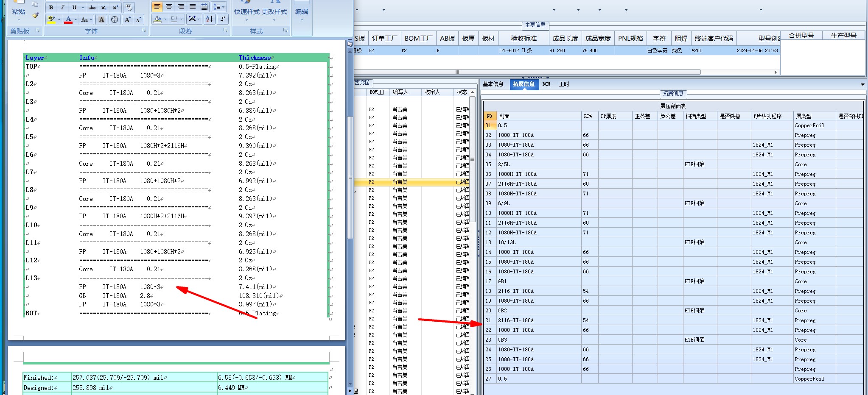Screen dimensions: 868x395
Task: Open font color dropdown arrow
Action: click(x=76, y=19)
